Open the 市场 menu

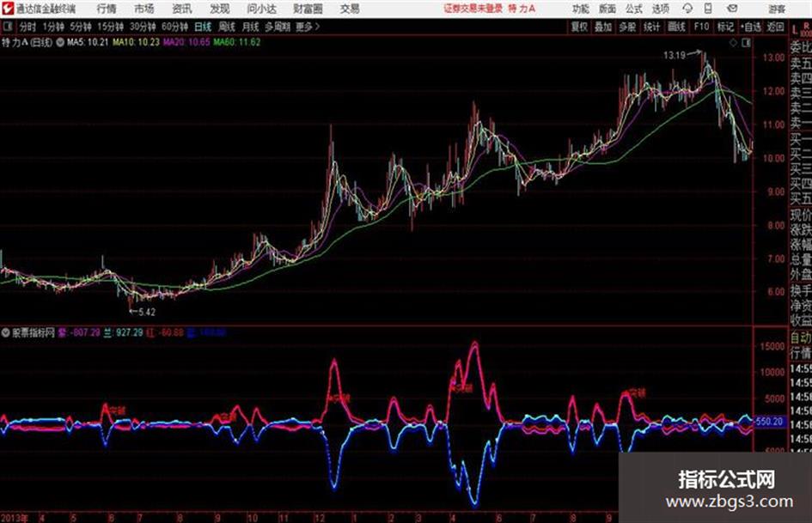pyautogui.click(x=144, y=9)
